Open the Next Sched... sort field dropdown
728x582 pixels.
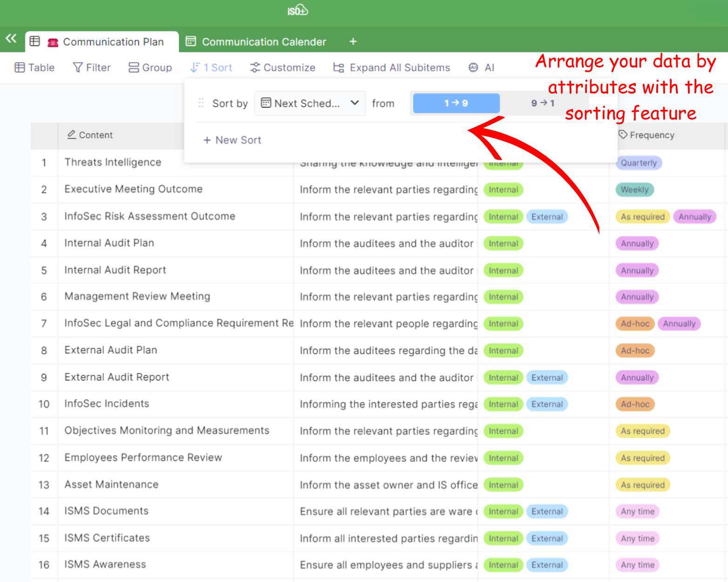tap(310, 103)
